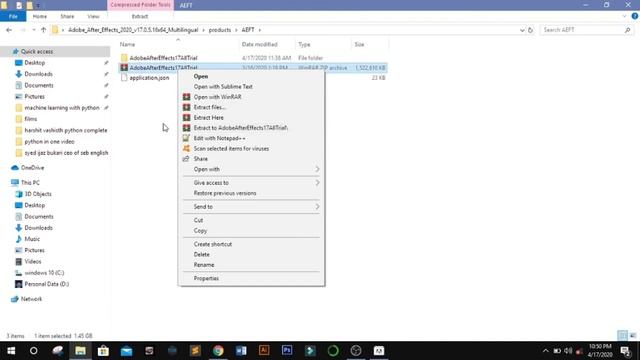Screen dimensions: 640x360
Task: Choose Edit with Notepad++
Action: [251, 138]
